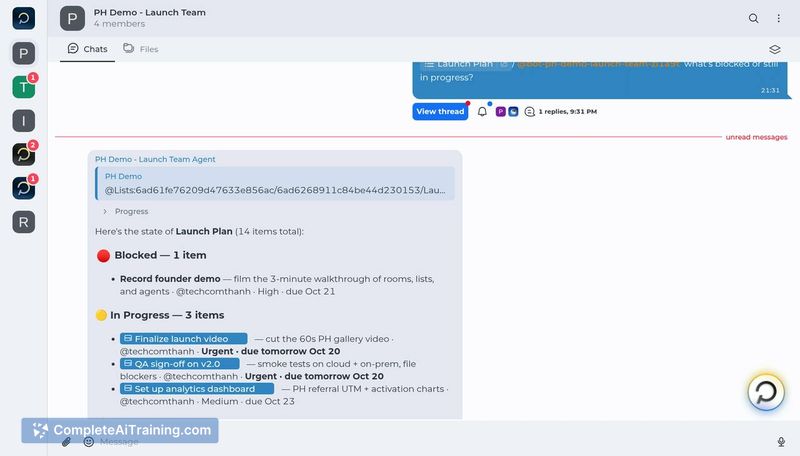The image size is (800, 456).
Task: Select the P workspace in sidebar
Action: click(x=23, y=53)
